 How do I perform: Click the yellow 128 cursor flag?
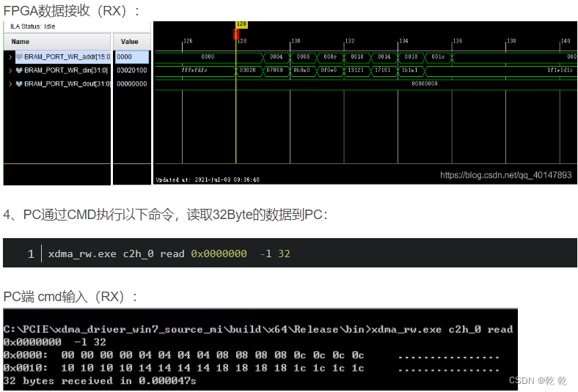pos(241,24)
